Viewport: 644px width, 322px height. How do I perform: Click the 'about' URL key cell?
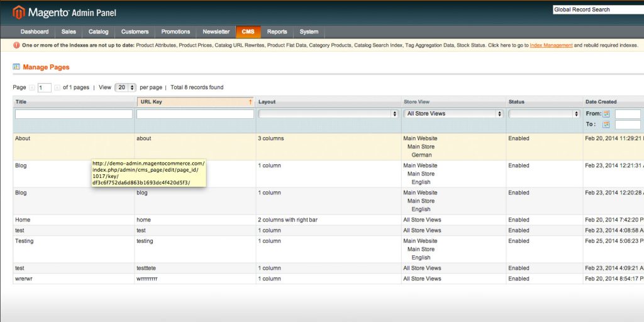click(x=144, y=138)
